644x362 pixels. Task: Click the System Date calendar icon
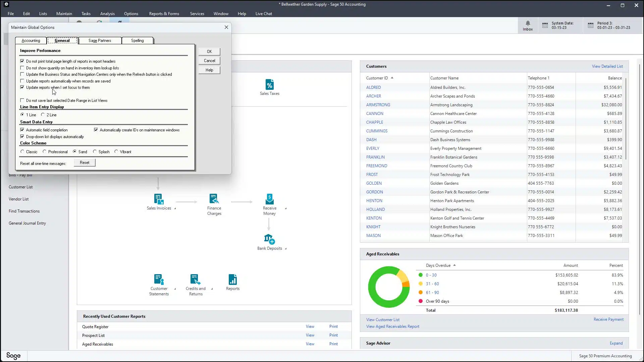pyautogui.click(x=545, y=25)
